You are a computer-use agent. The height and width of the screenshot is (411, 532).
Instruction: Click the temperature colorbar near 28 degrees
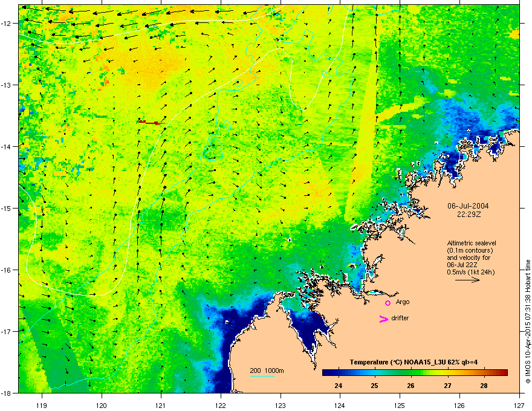484,373
